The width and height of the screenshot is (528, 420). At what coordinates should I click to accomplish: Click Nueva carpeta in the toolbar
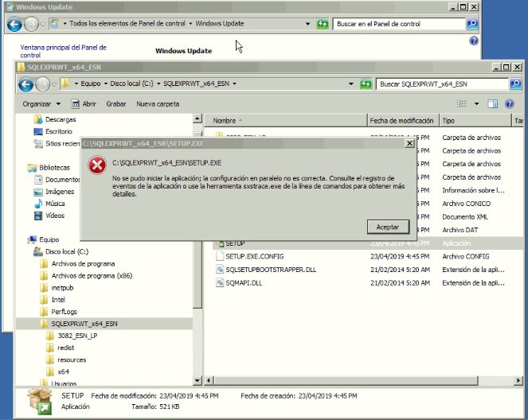(158, 104)
